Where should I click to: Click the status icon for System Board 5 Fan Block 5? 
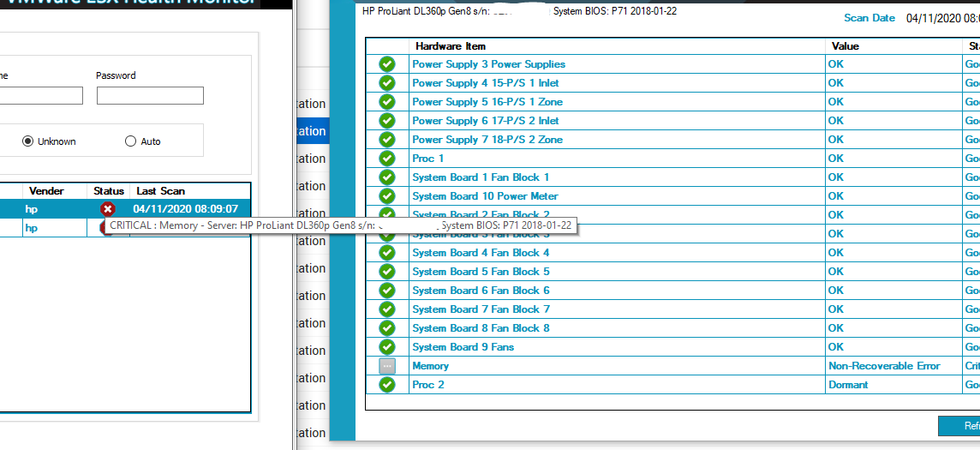[x=387, y=272]
